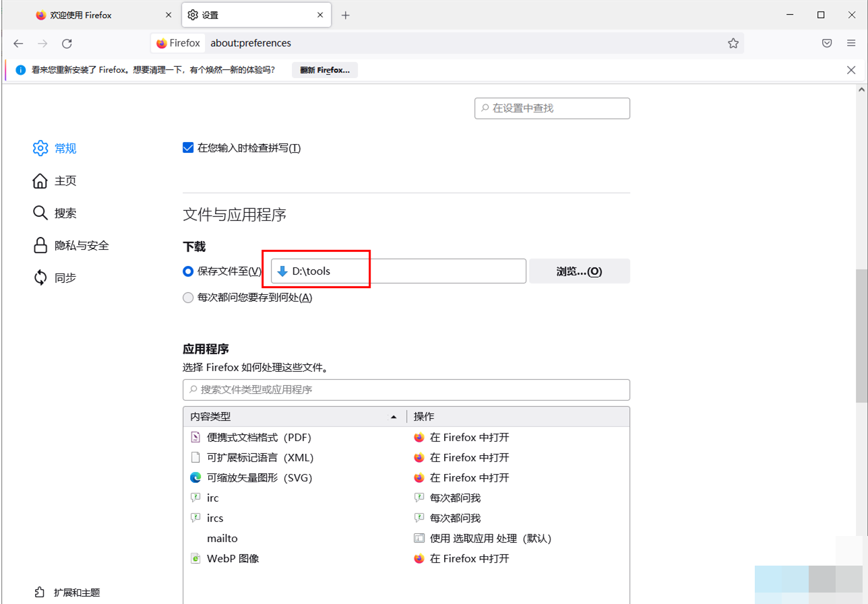Open the Pocket save icon

(x=827, y=43)
